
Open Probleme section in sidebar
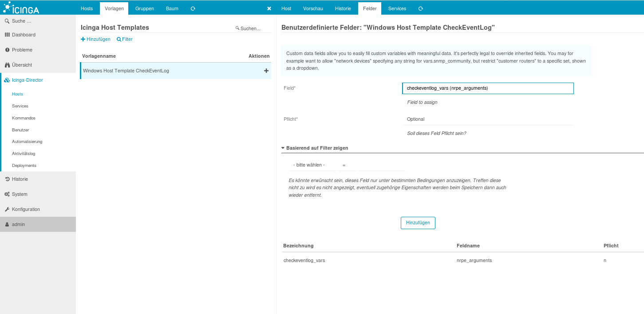coord(22,50)
